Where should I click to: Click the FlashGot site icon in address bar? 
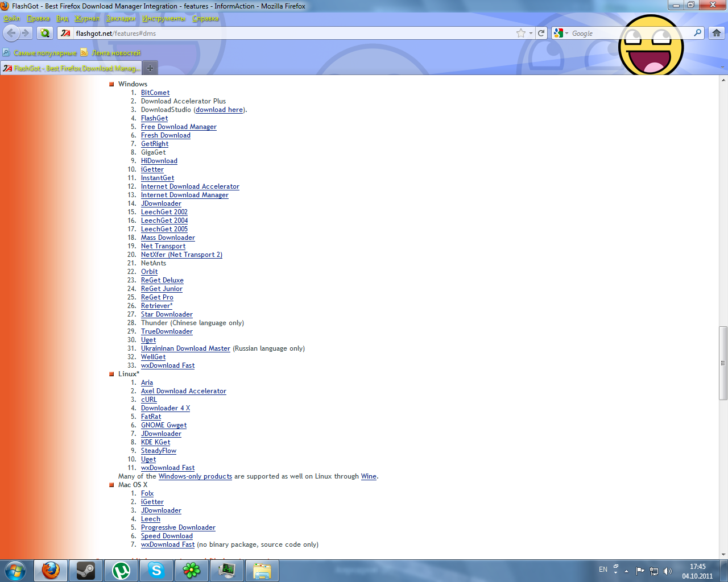pos(66,33)
